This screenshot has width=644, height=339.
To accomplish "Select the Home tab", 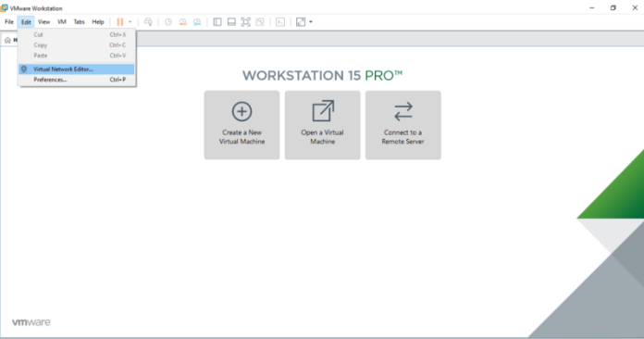I will (11, 40).
